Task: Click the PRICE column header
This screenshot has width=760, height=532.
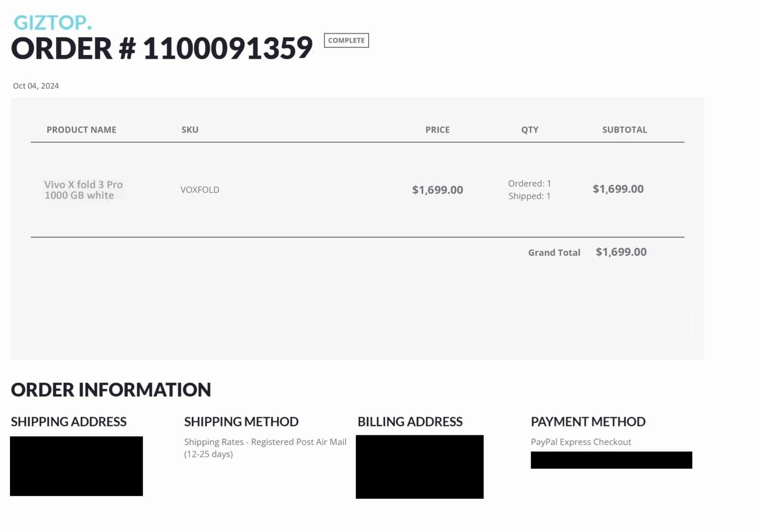Action: pos(437,130)
